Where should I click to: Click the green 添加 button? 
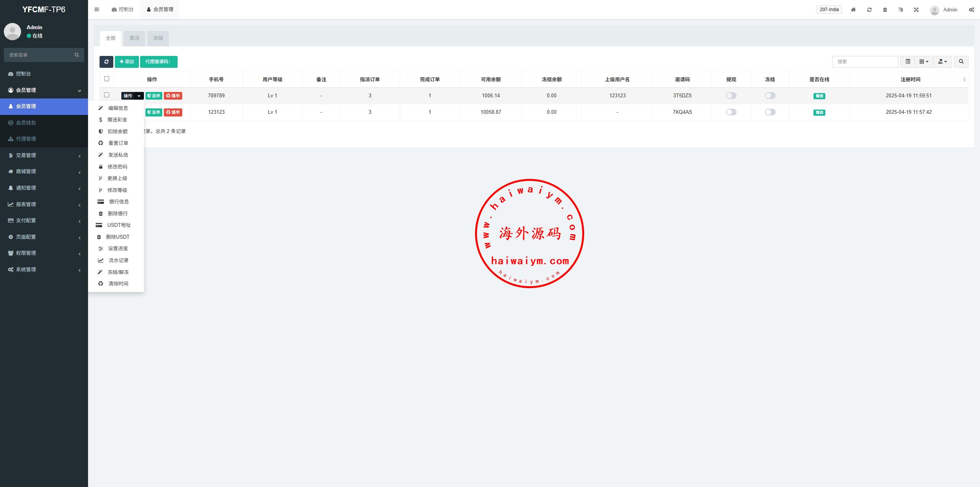(x=127, y=62)
